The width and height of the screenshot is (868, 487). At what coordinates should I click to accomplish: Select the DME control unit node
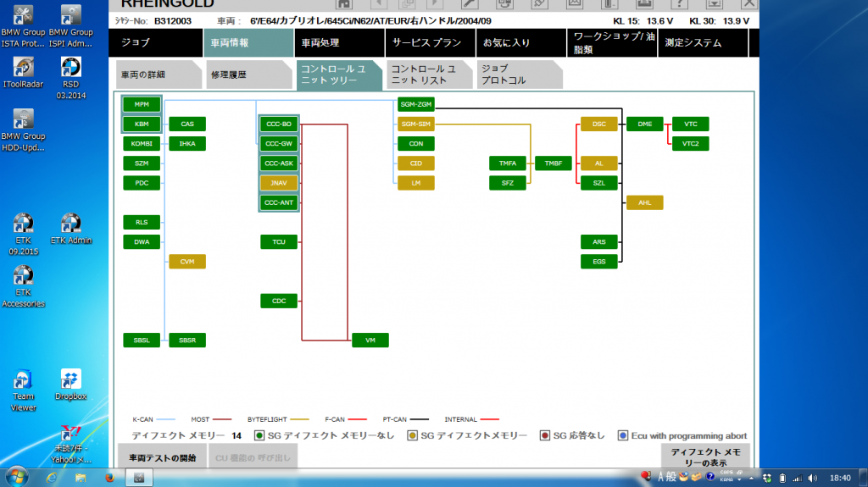point(645,124)
